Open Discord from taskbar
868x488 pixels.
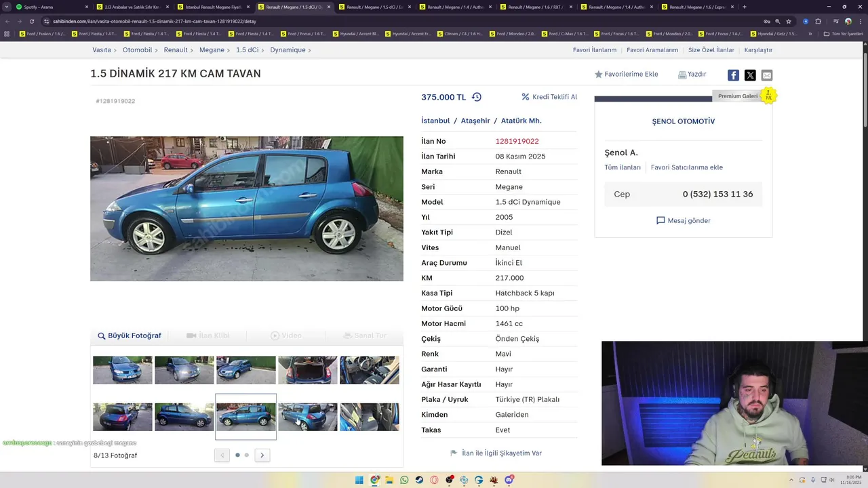pyautogui.click(x=509, y=480)
